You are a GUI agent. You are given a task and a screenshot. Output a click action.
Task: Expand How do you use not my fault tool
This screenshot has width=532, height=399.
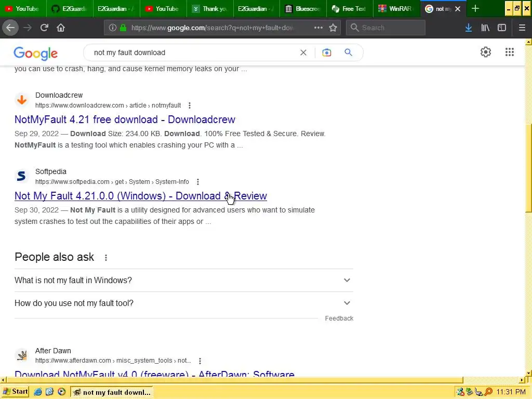(183, 303)
